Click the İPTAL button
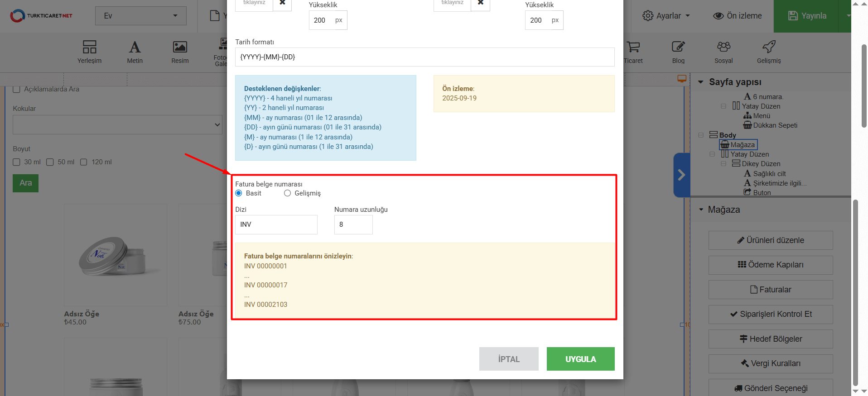 click(x=509, y=359)
